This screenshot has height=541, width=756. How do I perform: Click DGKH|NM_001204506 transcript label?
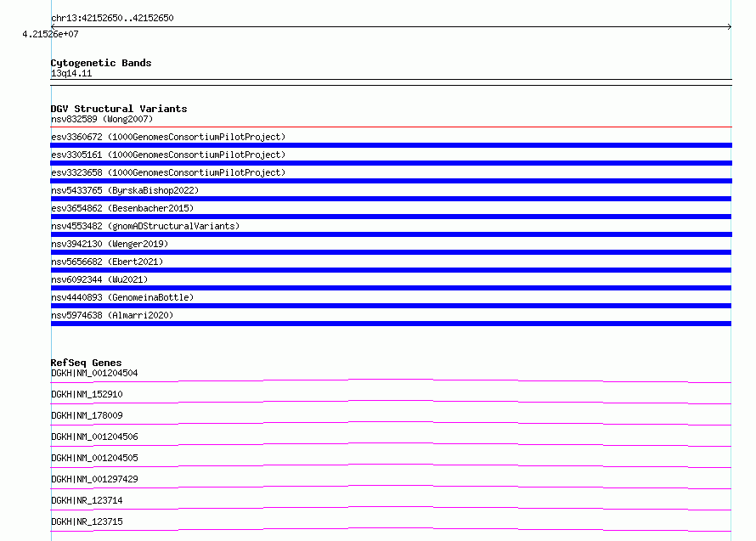pos(94,437)
